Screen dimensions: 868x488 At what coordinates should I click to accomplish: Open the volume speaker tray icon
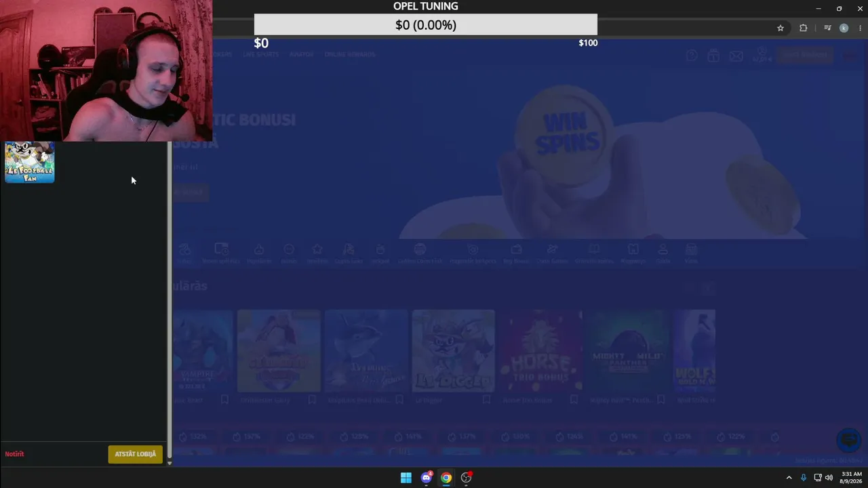click(x=829, y=478)
